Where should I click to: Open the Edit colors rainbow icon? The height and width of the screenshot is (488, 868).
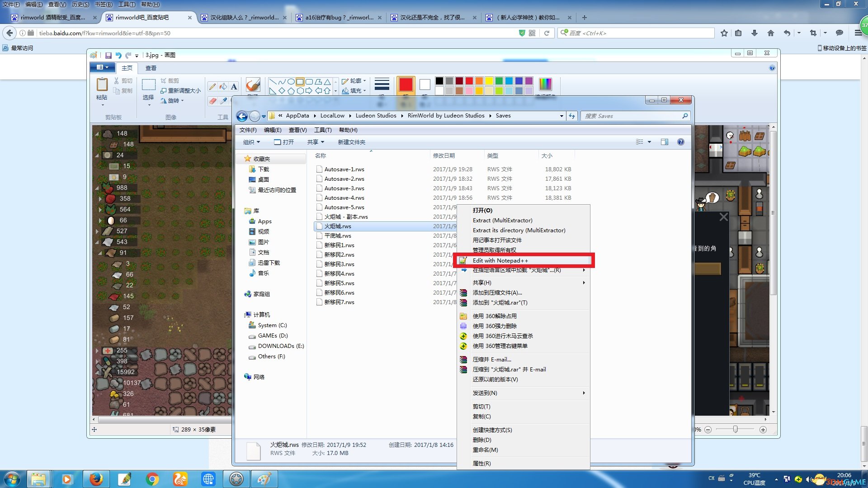pos(545,84)
